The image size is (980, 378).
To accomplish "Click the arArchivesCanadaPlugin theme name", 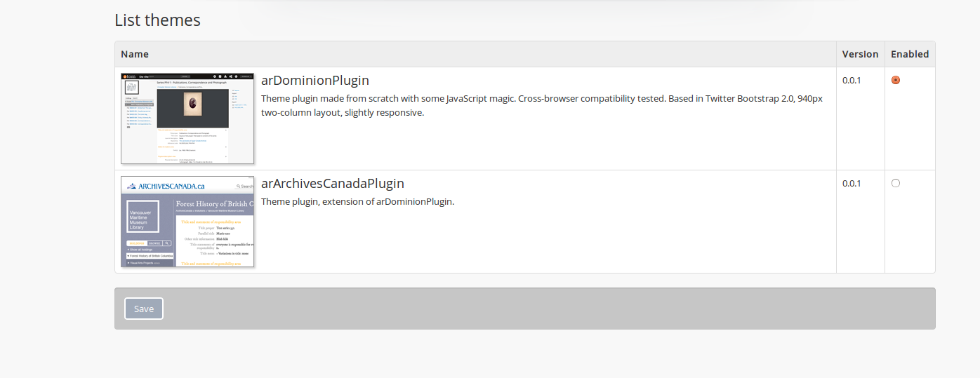I will pyautogui.click(x=332, y=183).
